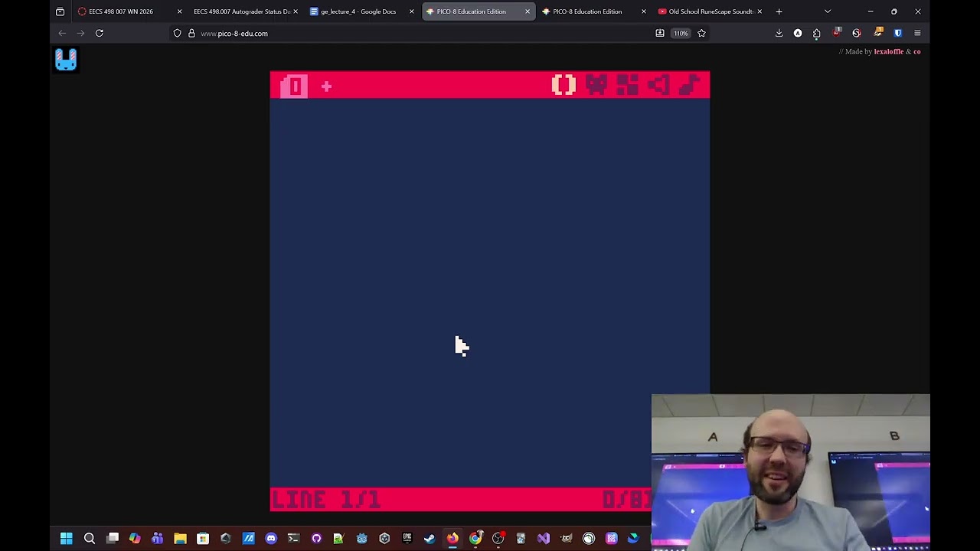Open Google Chrome from the taskbar
Screen dimensions: 980x551
[475, 539]
